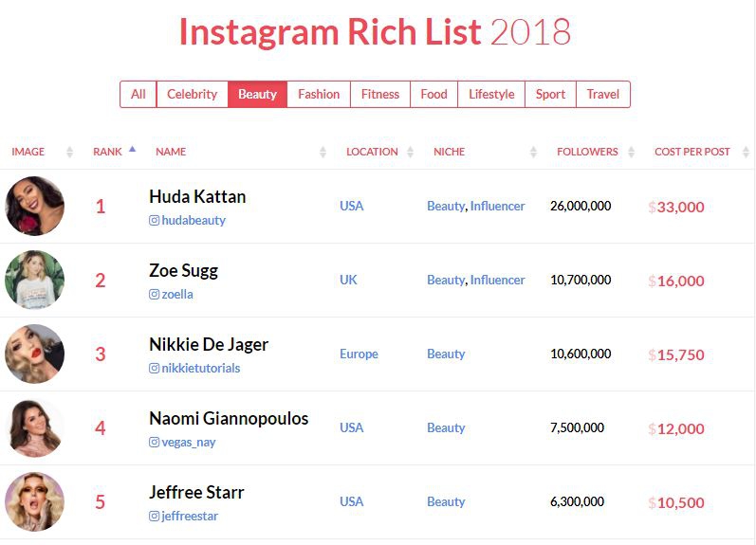Viewport: 756px width, 545px height.
Task: Click Instagram icon beside jeffreestar handle
Action: coord(155,516)
